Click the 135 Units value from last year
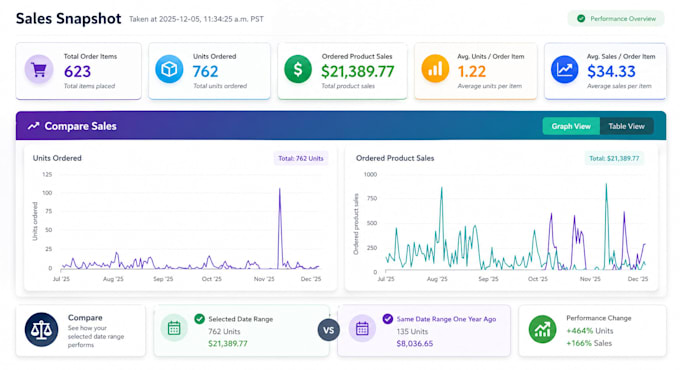 (x=412, y=331)
